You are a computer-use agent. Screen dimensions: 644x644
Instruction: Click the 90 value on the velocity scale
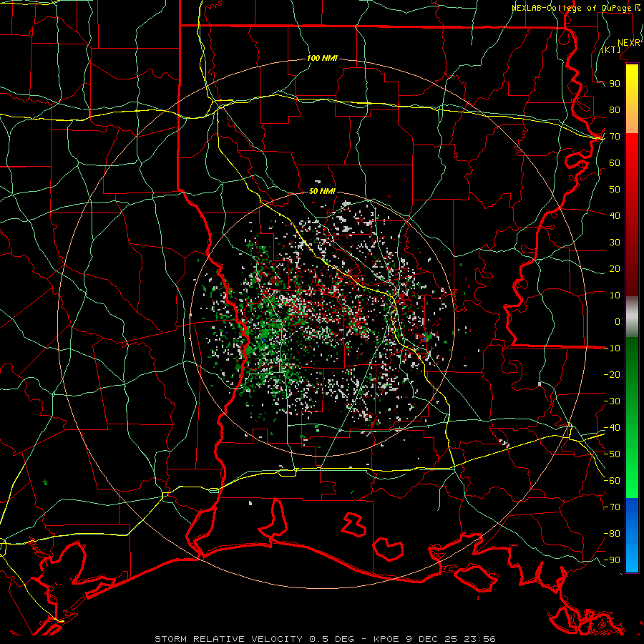pyautogui.click(x=615, y=84)
